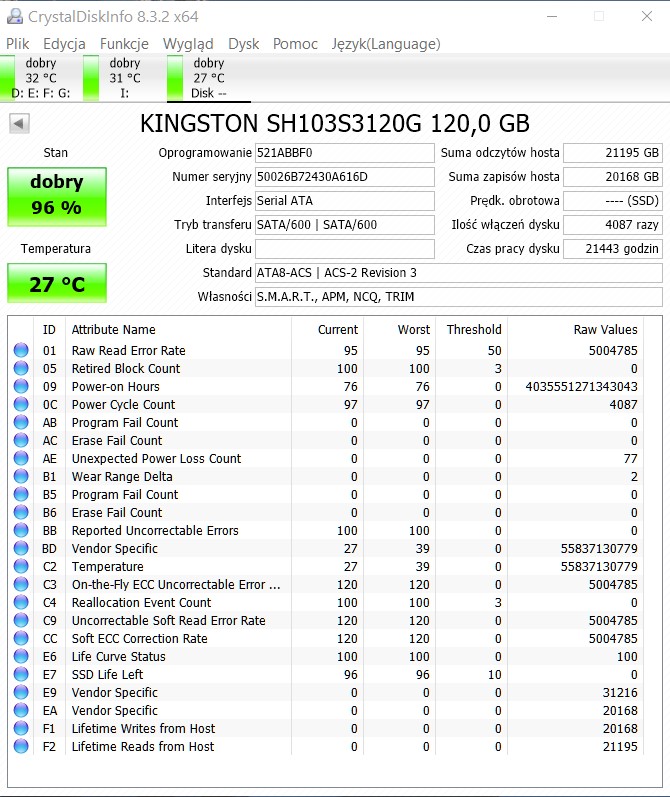Screen dimensions: 670x797
Task: Select the Vendor Specific row with ID E9
Action: pos(326,692)
